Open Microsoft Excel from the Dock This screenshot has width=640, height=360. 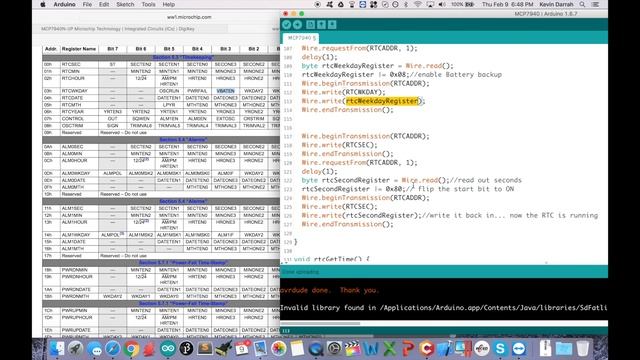[x=390, y=348]
